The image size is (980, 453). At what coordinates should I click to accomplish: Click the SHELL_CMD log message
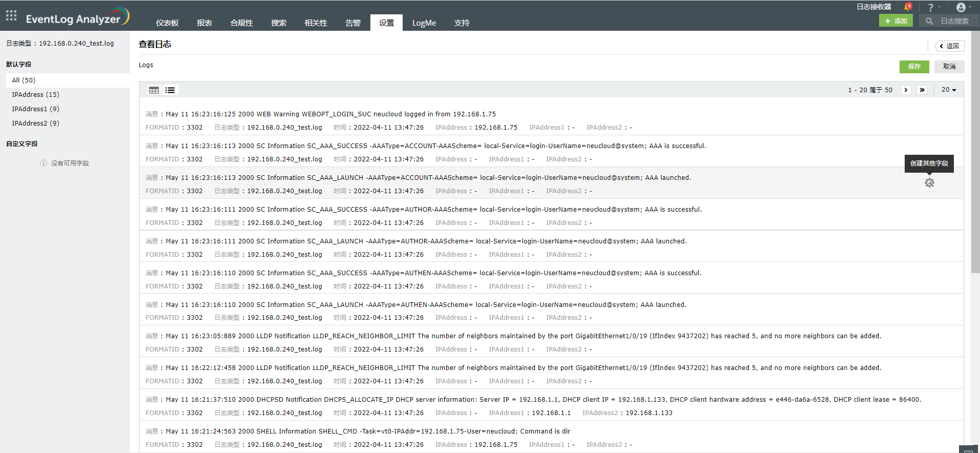click(368, 431)
